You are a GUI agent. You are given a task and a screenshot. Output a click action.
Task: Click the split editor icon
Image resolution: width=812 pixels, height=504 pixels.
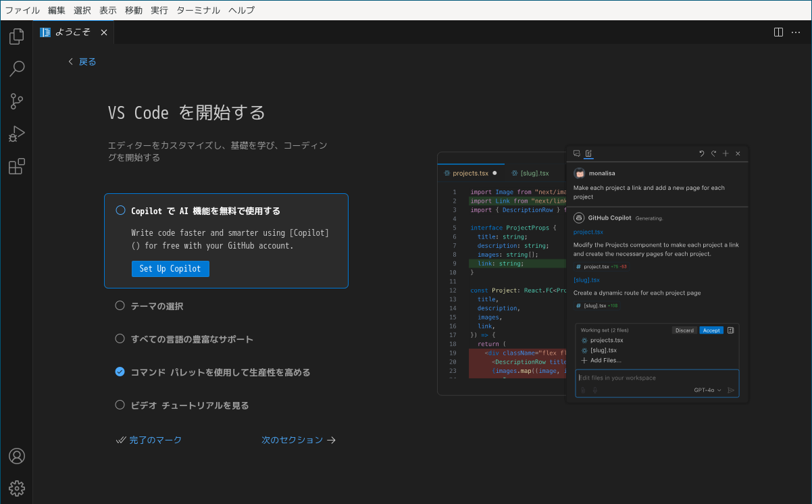pyautogui.click(x=778, y=32)
